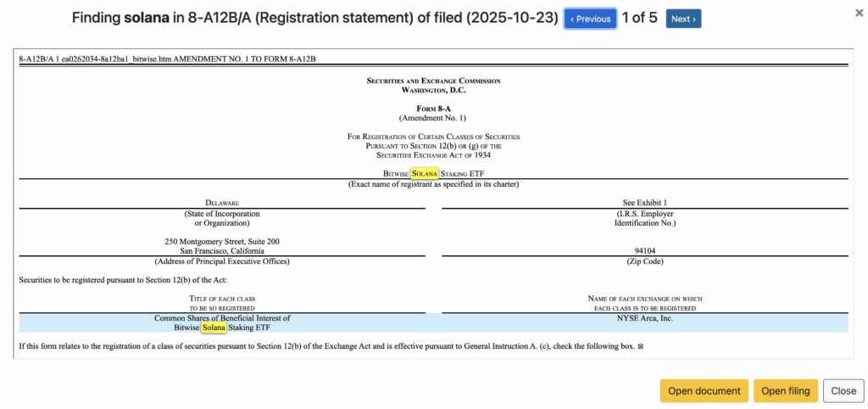Click the "1 of 5" match counter
This screenshot has height=409, width=868.
click(x=641, y=19)
